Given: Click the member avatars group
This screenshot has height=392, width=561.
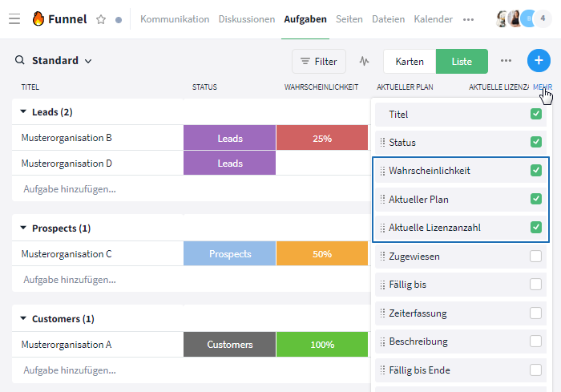Looking at the screenshot, I should (523, 18).
